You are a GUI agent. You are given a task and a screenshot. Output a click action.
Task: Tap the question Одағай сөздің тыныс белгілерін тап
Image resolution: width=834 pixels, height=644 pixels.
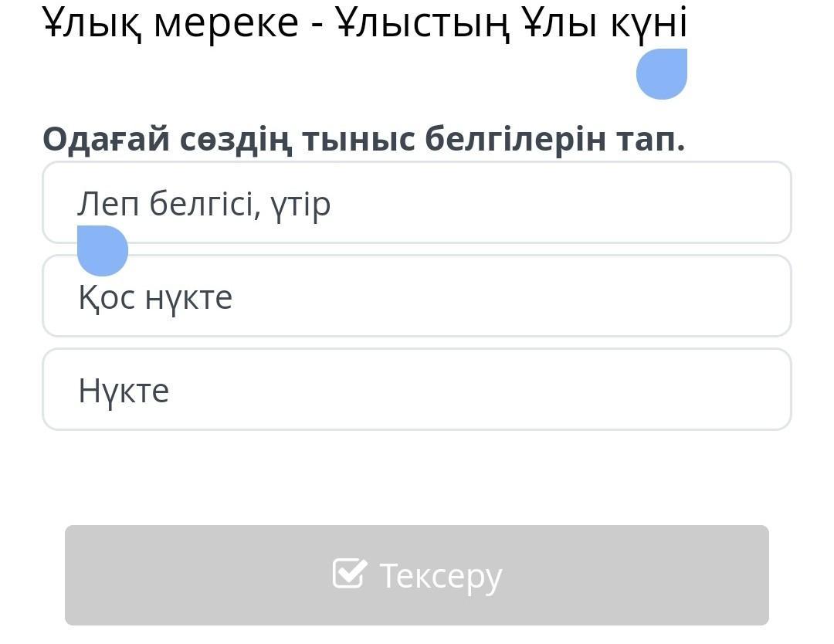(364, 139)
